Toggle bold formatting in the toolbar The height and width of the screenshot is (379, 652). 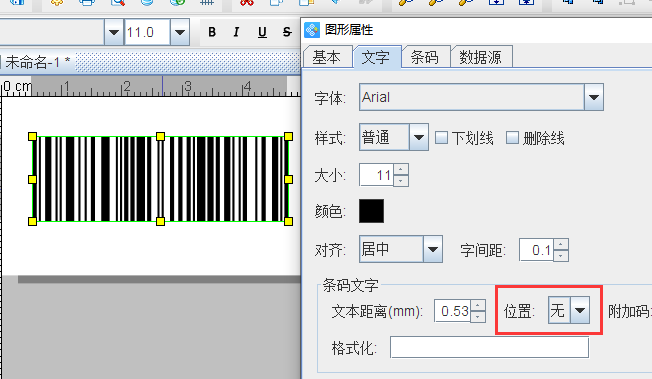pyautogui.click(x=212, y=32)
